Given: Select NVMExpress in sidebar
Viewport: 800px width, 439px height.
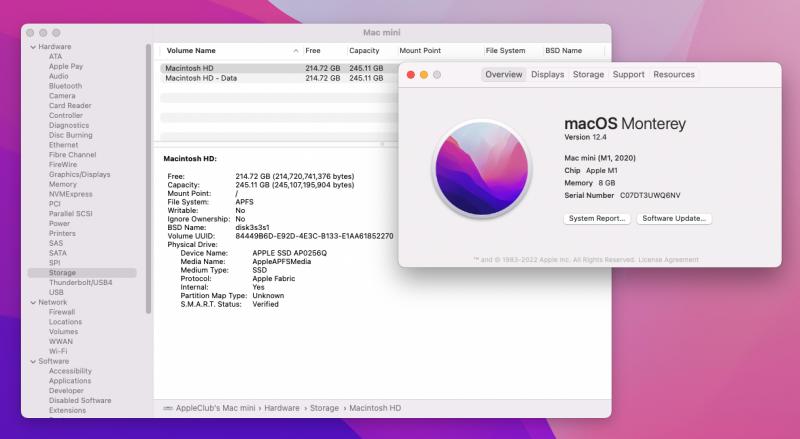Looking at the screenshot, I should click(x=70, y=194).
